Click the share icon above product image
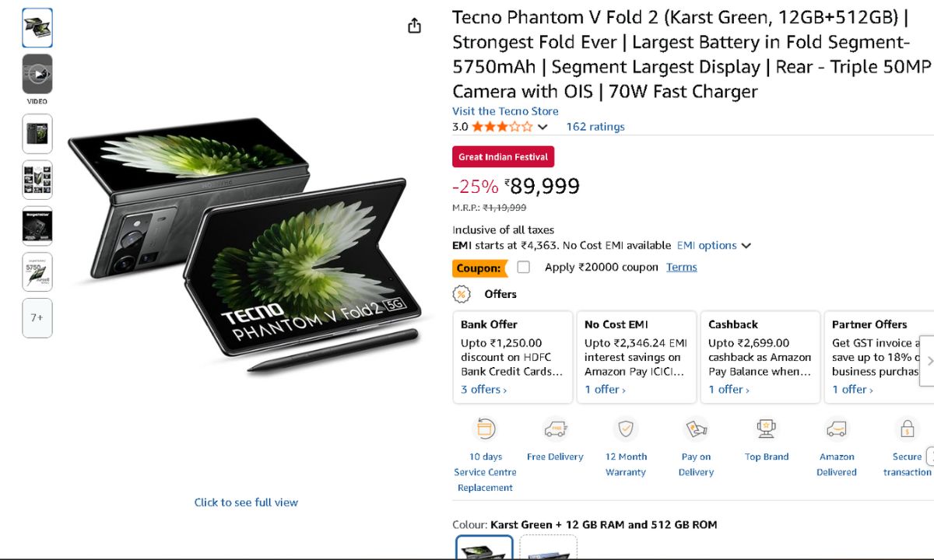The image size is (934, 560). pos(414,26)
